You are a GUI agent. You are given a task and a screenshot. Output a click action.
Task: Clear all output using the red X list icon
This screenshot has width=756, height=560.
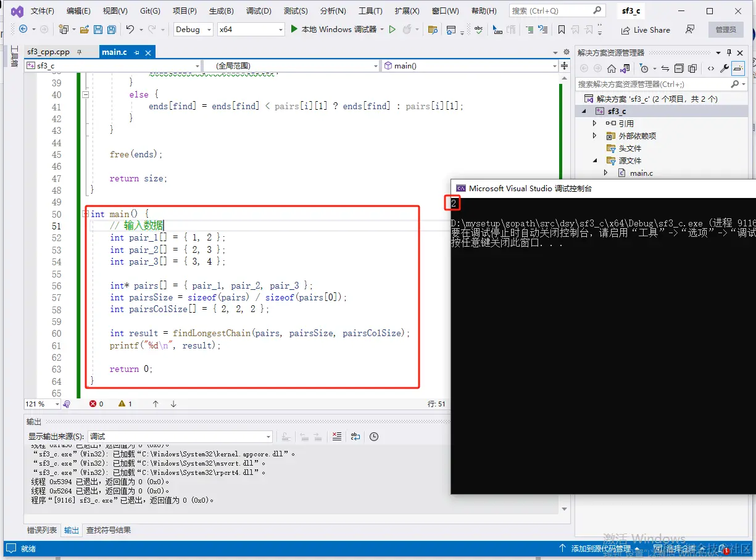336,437
